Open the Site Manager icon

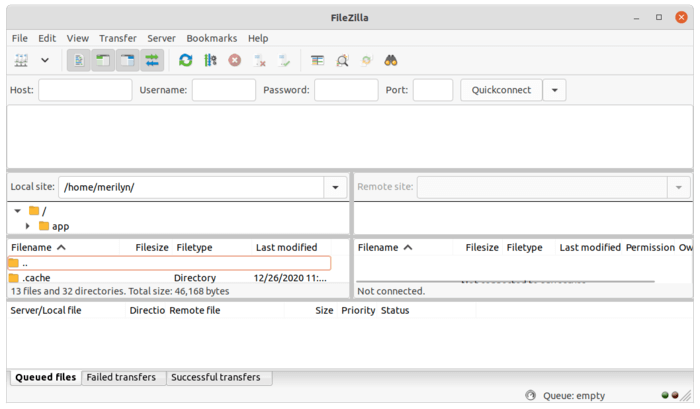click(21, 60)
